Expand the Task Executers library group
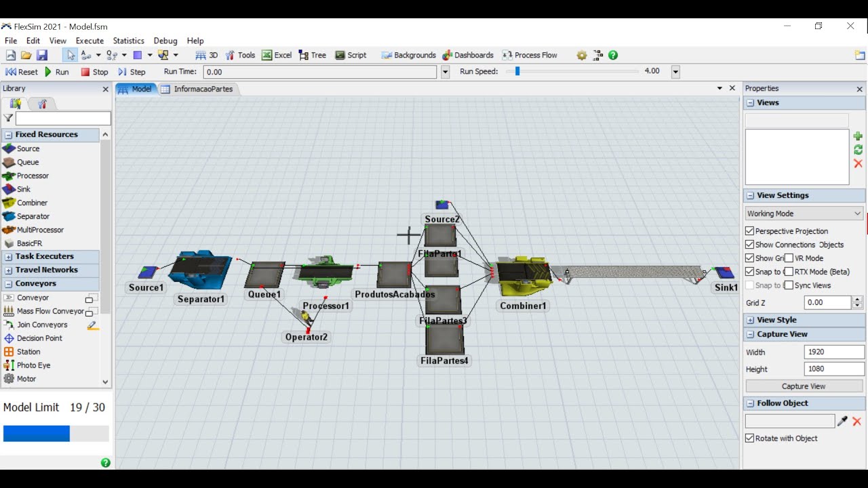Viewport: 868px width, 488px height. (x=8, y=257)
